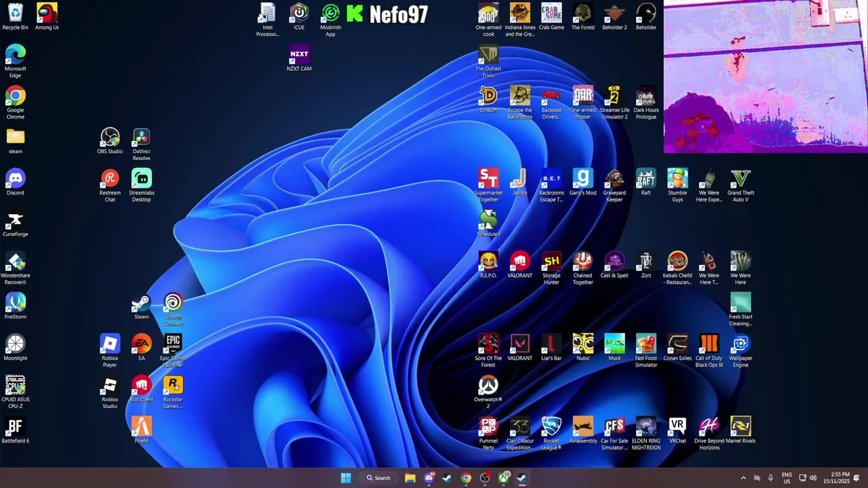This screenshot has width=868, height=488.
Task: Open the FireStorm shortcut
Action: (x=15, y=306)
